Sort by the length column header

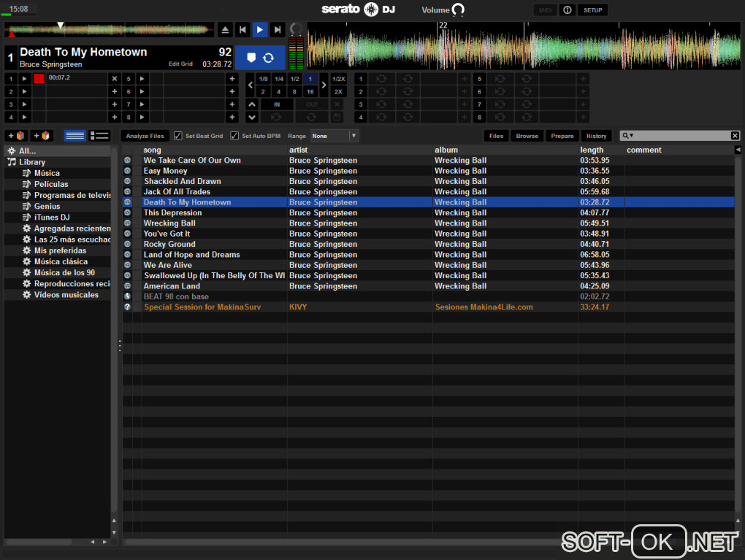[x=600, y=150]
